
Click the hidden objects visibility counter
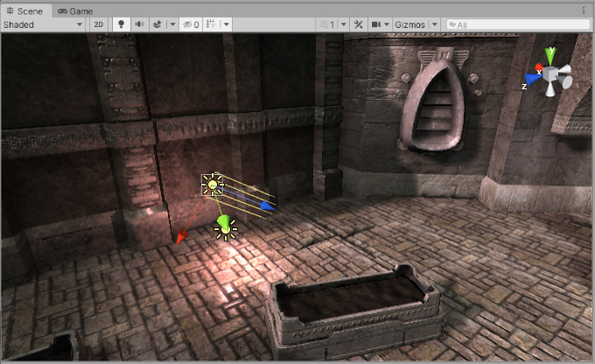pos(191,24)
